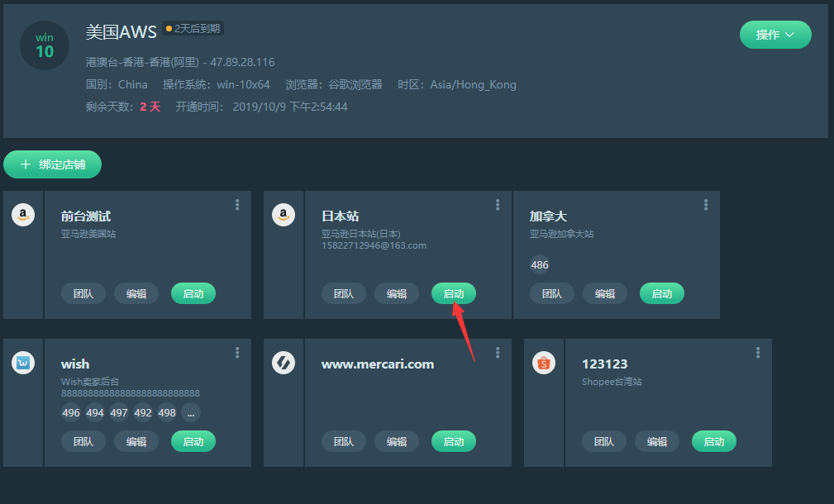Click the Wish卖家后台 subtitle
Image resolution: width=834 pixels, height=504 pixels.
coord(90,381)
